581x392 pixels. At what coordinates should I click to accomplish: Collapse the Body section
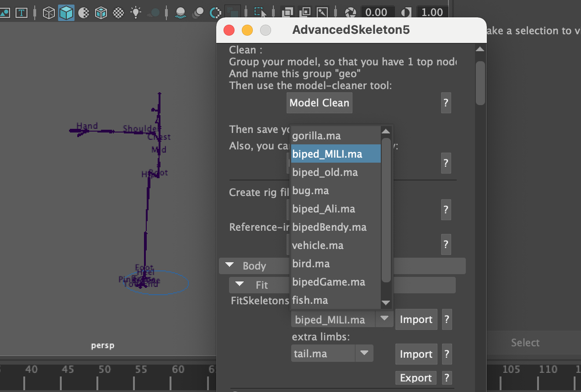coord(230,265)
